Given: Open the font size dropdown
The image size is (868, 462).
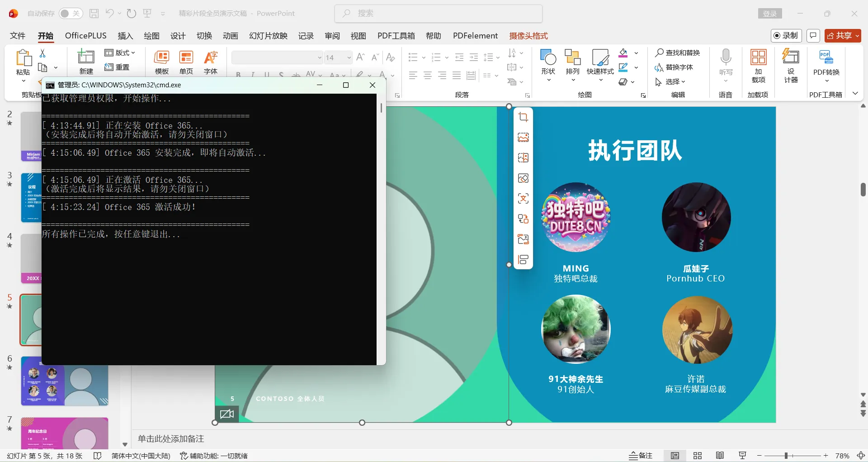Looking at the screenshot, I should pos(349,57).
